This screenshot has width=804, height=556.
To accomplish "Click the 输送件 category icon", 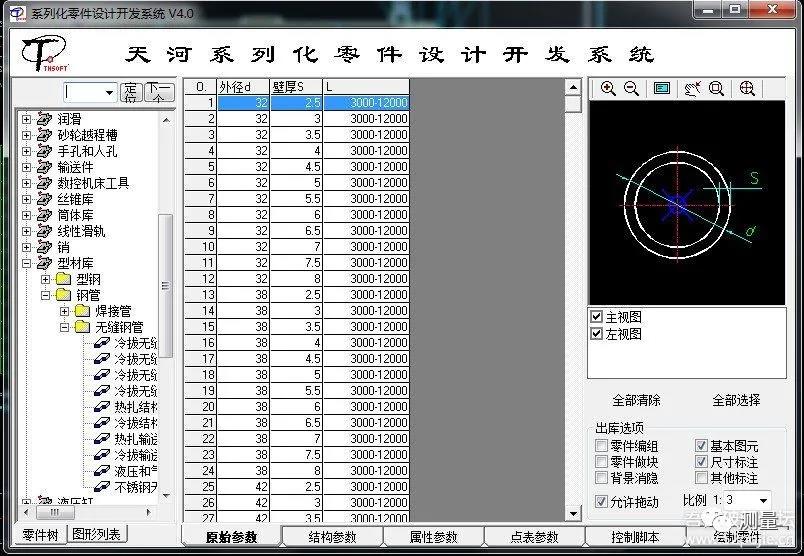I will [x=45, y=167].
